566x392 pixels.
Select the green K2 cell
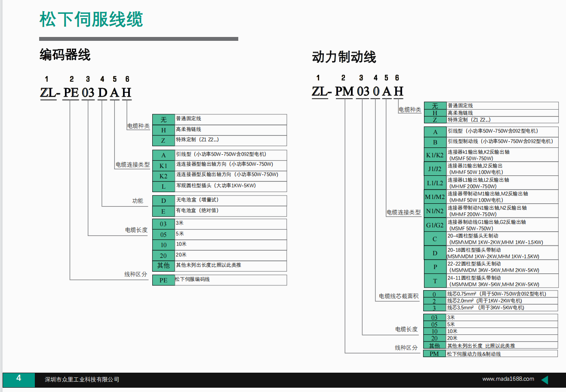coord(163,176)
